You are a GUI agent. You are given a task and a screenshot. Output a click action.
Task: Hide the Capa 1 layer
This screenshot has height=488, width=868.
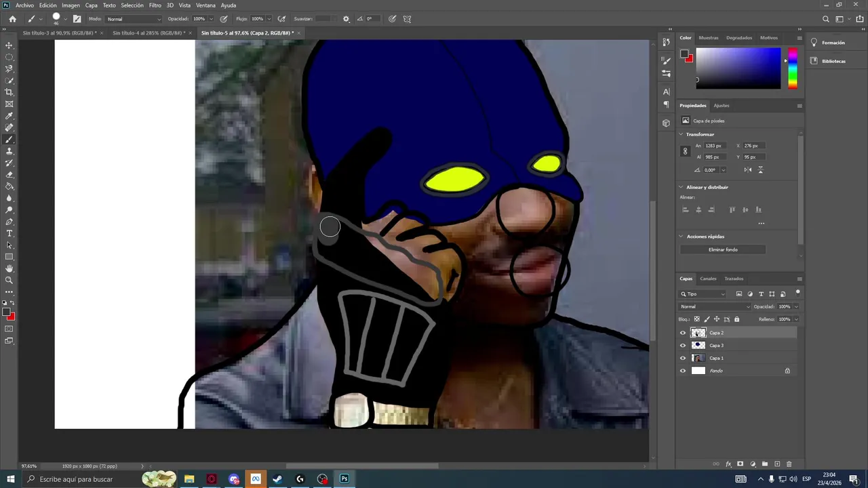tap(683, 358)
